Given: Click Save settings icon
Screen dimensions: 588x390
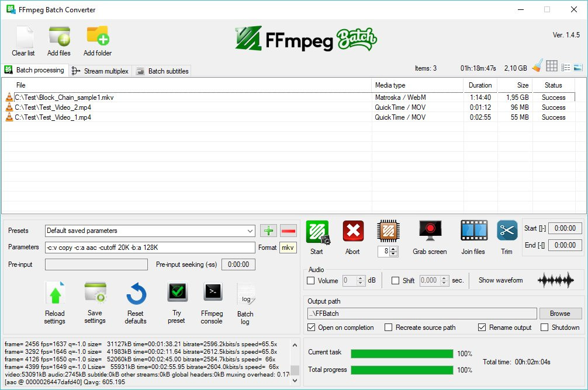Looking at the screenshot, I should (95, 292).
